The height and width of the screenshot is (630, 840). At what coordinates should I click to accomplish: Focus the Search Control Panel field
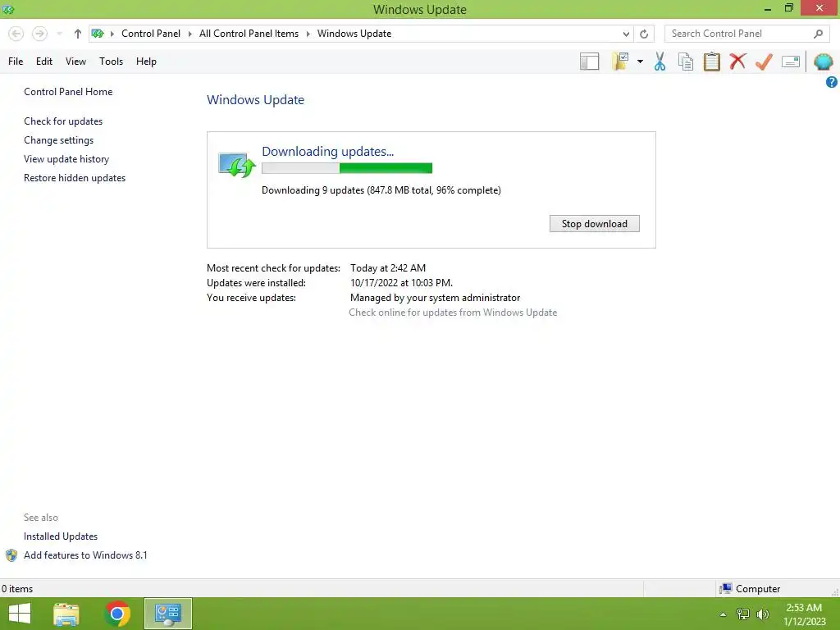[x=746, y=34]
